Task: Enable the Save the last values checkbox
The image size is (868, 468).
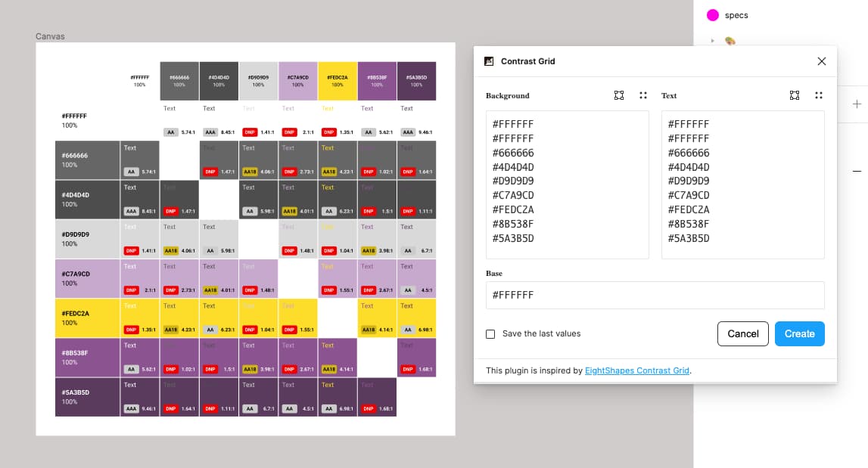Action: pyautogui.click(x=490, y=333)
